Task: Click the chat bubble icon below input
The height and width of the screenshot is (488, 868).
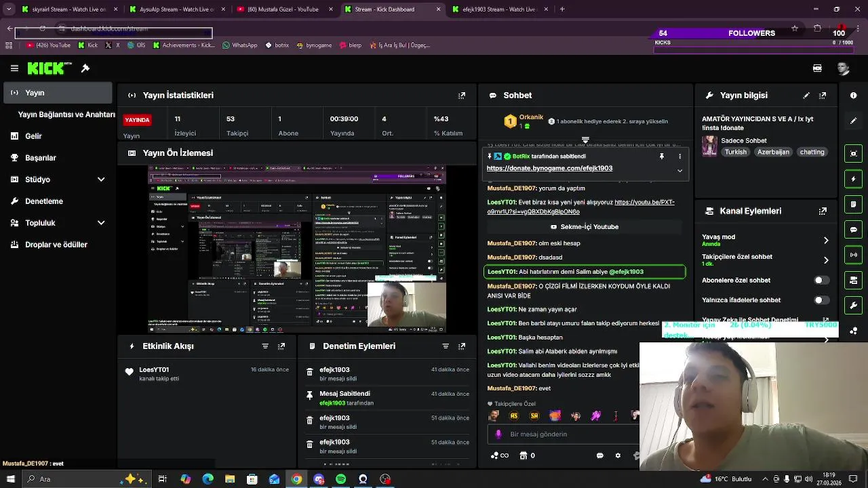Action: click(x=600, y=456)
